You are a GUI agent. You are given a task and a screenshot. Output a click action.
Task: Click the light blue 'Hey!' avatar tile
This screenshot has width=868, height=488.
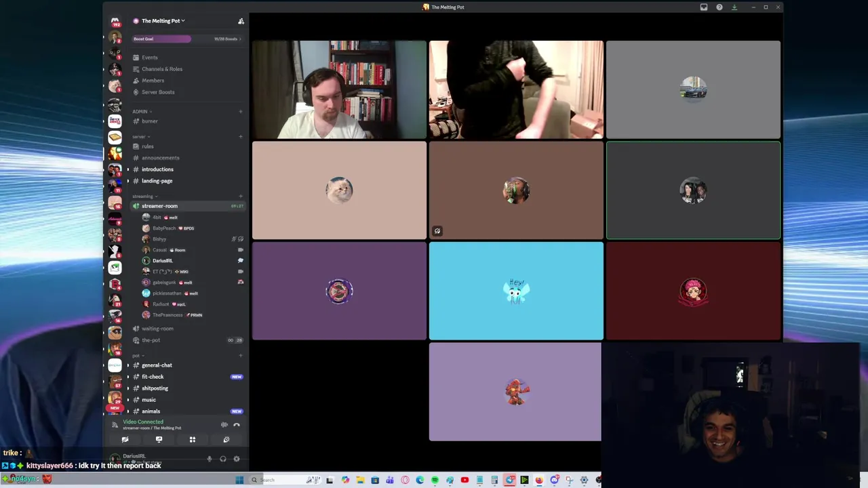tap(516, 291)
